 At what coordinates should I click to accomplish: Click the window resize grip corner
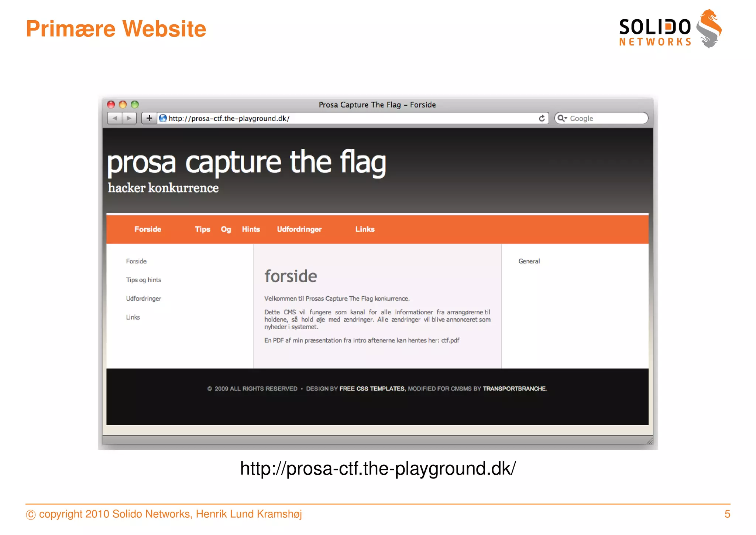pyautogui.click(x=649, y=441)
